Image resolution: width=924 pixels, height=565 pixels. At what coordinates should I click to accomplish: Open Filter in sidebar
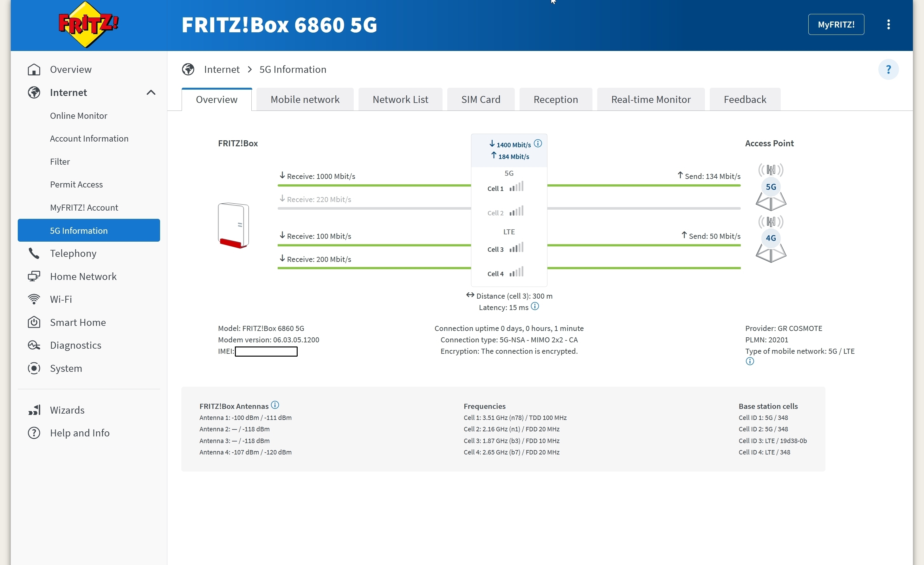(x=60, y=162)
